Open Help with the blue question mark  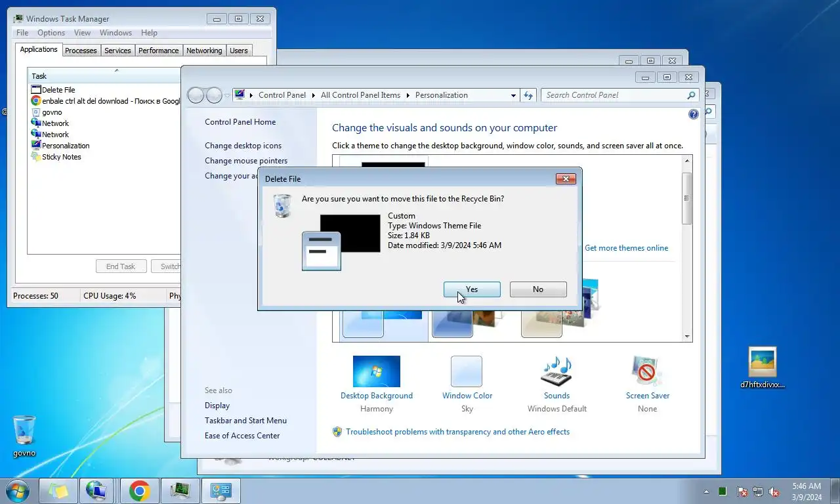[694, 115]
